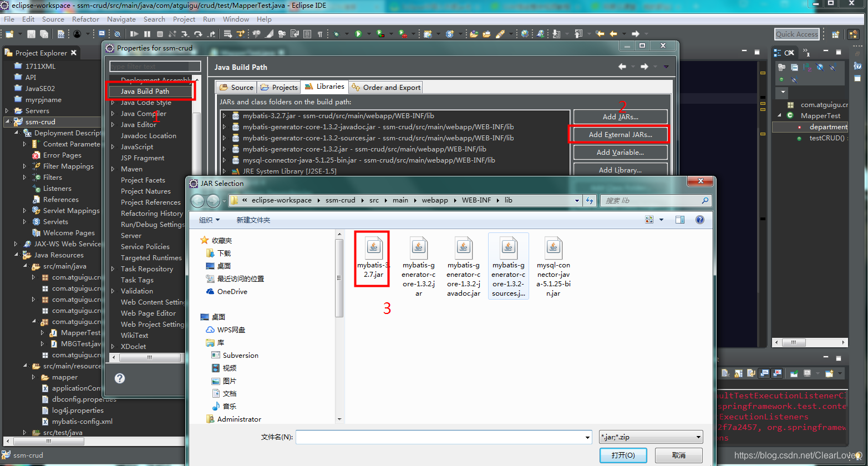Viewport: 868px width, 466px height.
Task: Open the view mode dropdown arrow in JAR Selection
Action: tap(661, 220)
